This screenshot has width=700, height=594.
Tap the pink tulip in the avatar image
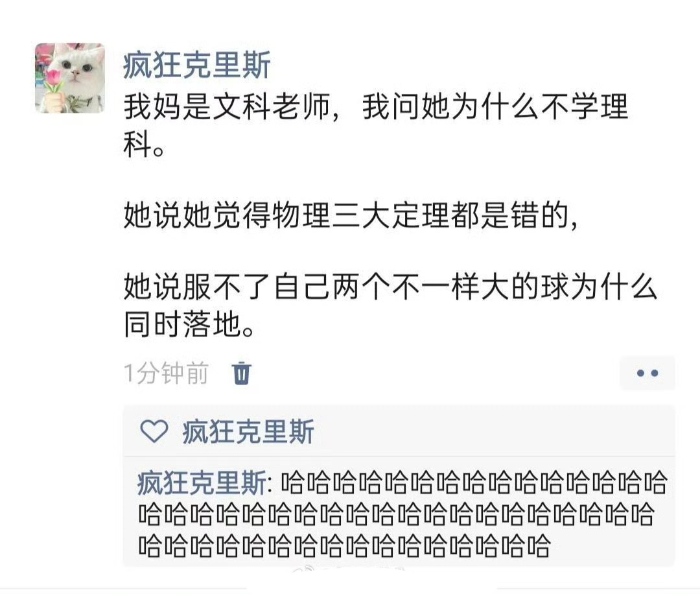point(54,78)
